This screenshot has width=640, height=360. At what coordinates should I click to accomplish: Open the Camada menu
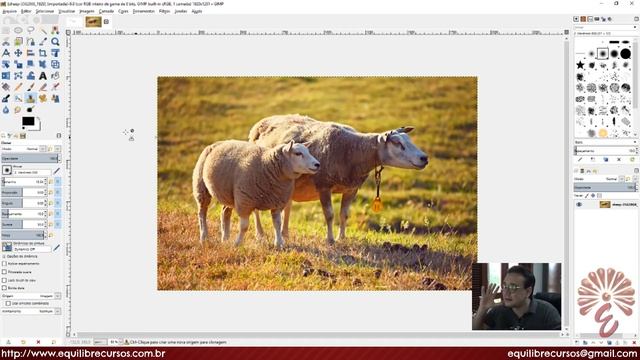(106, 11)
